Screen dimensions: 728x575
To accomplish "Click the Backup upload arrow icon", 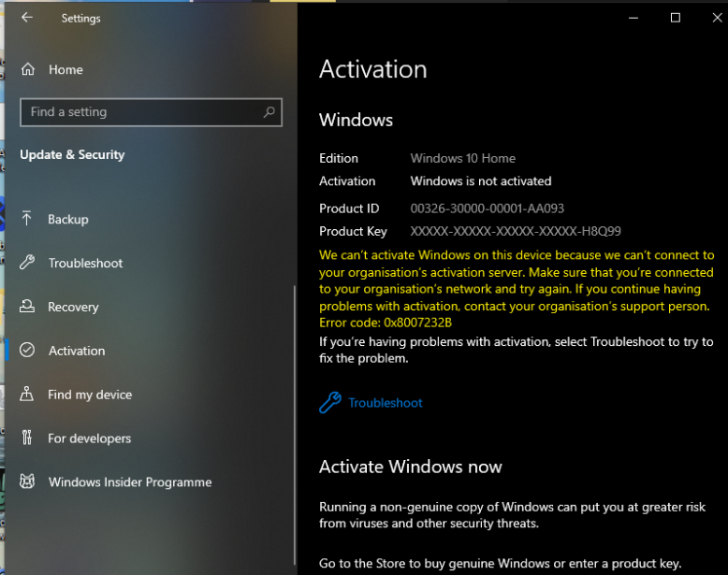I will [x=27, y=218].
